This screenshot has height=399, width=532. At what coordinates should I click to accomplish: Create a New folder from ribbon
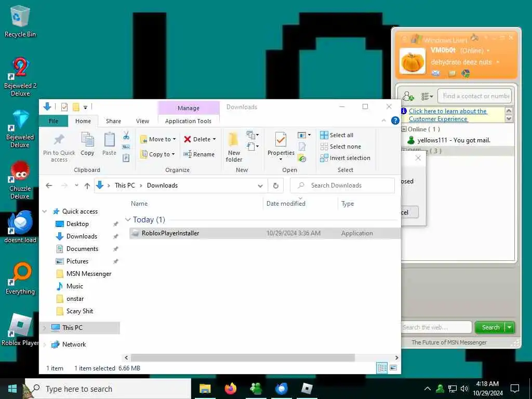pyautogui.click(x=234, y=147)
